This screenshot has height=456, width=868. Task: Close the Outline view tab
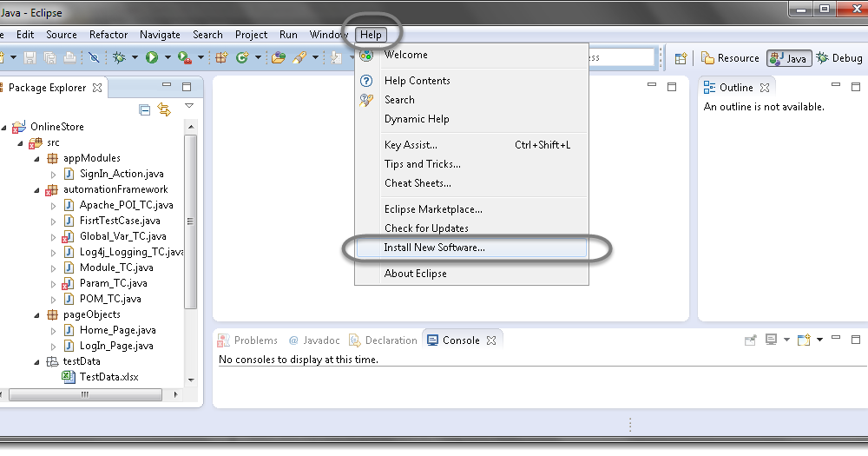point(765,88)
